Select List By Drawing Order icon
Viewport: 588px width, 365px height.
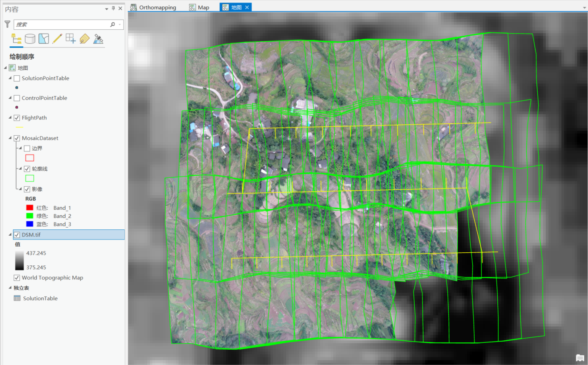(17, 39)
